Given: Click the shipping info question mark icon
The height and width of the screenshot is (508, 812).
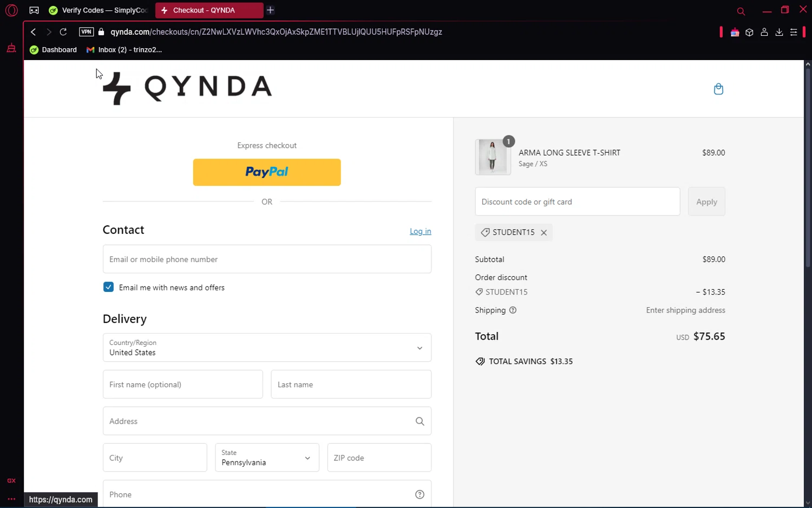Looking at the screenshot, I should point(513,310).
